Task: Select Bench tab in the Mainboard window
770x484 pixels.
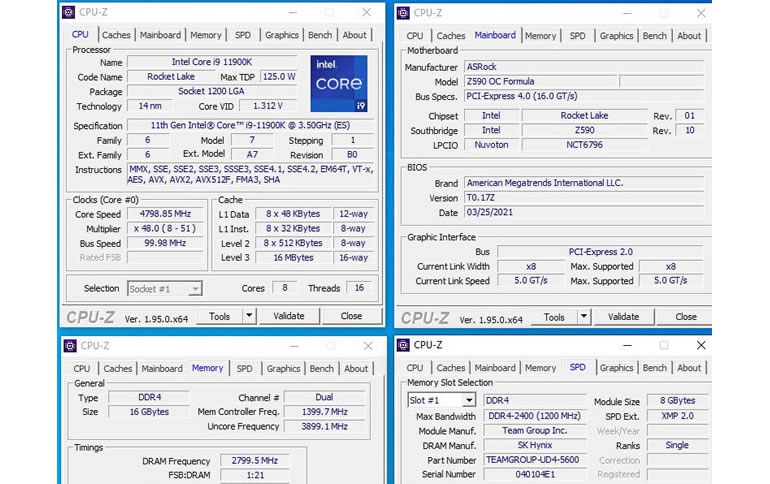Action: (x=655, y=35)
